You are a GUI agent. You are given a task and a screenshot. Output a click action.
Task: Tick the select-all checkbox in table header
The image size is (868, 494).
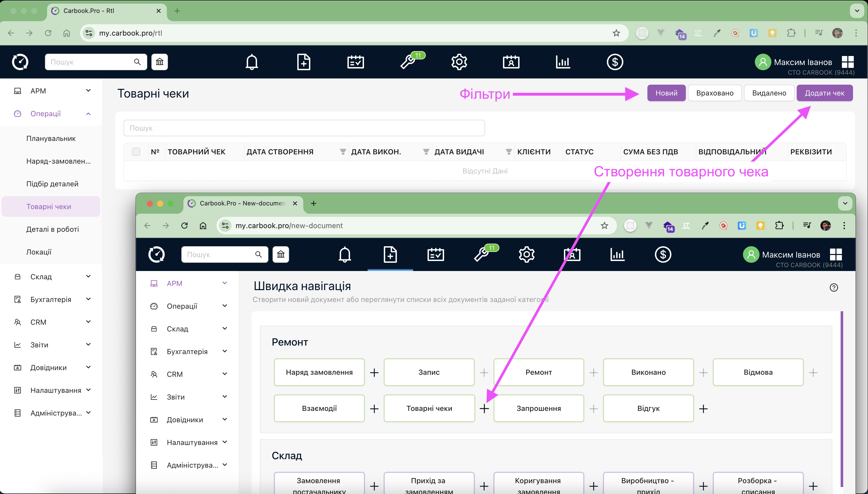pos(136,152)
